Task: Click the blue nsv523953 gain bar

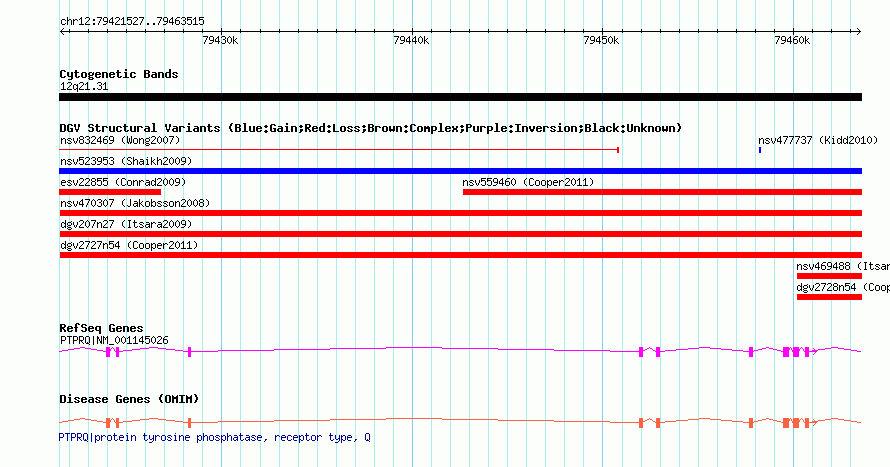Action: coord(460,171)
